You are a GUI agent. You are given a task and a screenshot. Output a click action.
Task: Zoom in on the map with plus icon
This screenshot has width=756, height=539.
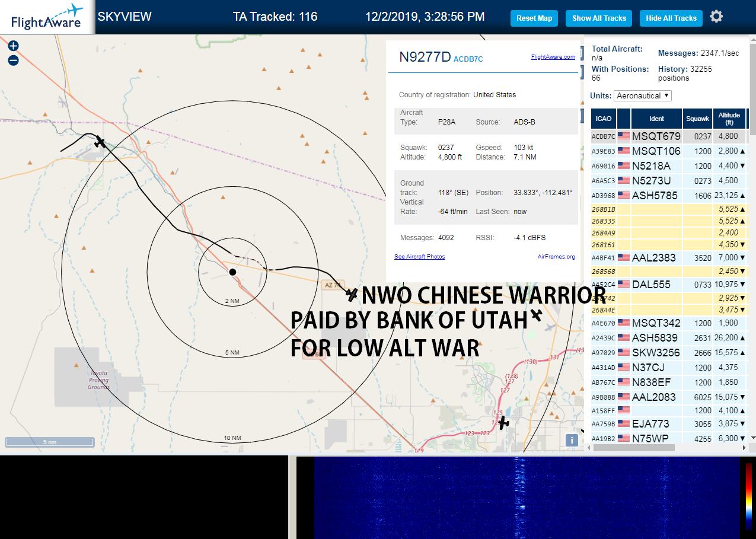pos(13,46)
